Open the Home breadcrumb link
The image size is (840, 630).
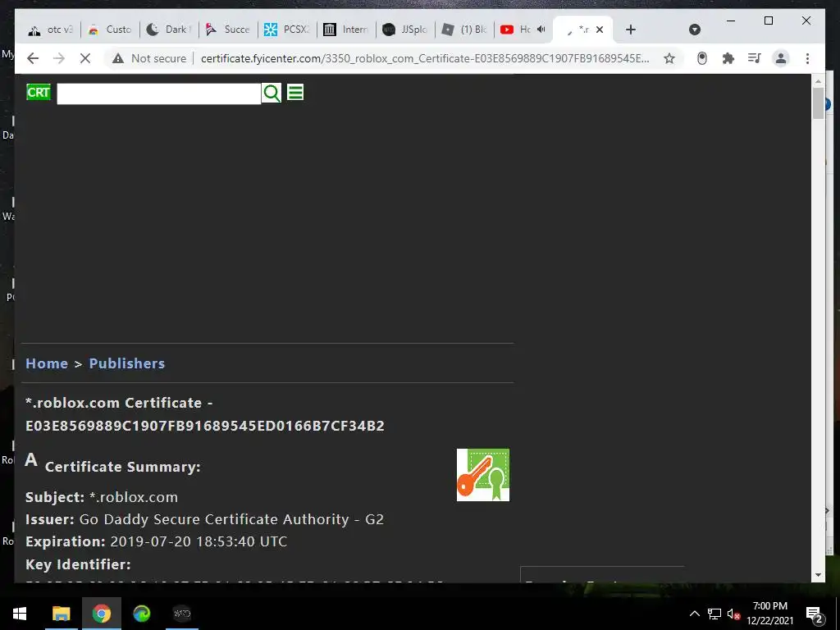[47, 363]
